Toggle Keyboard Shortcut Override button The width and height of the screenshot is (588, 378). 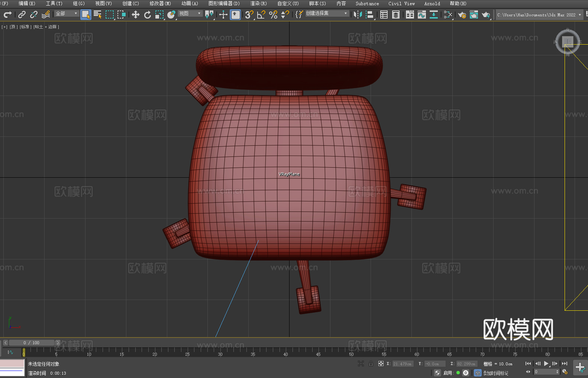tap(235, 14)
